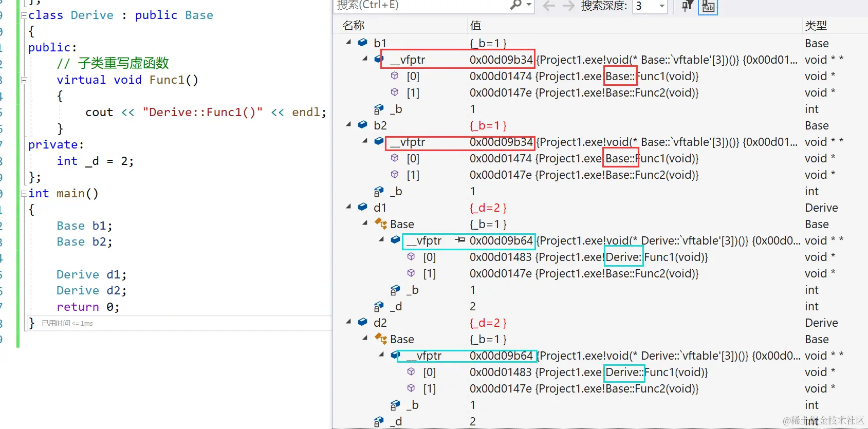
Task: Click the private member icon of d2's _b
Action: click(x=395, y=405)
